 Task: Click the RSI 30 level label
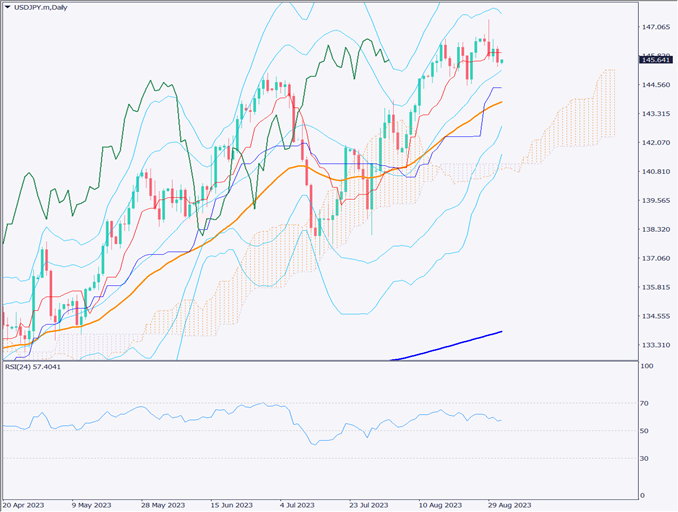(x=647, y=458)
